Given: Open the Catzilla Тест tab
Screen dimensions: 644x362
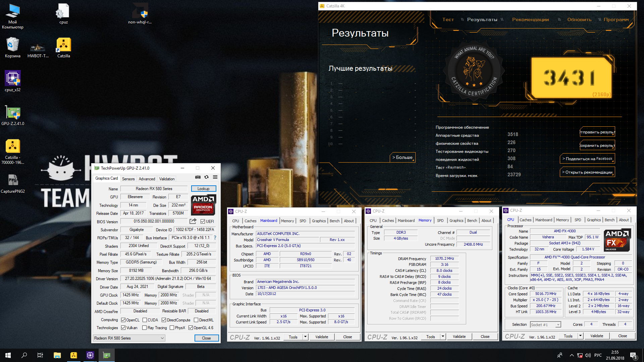Looking at the screenshot, I should tap(448, 19).
